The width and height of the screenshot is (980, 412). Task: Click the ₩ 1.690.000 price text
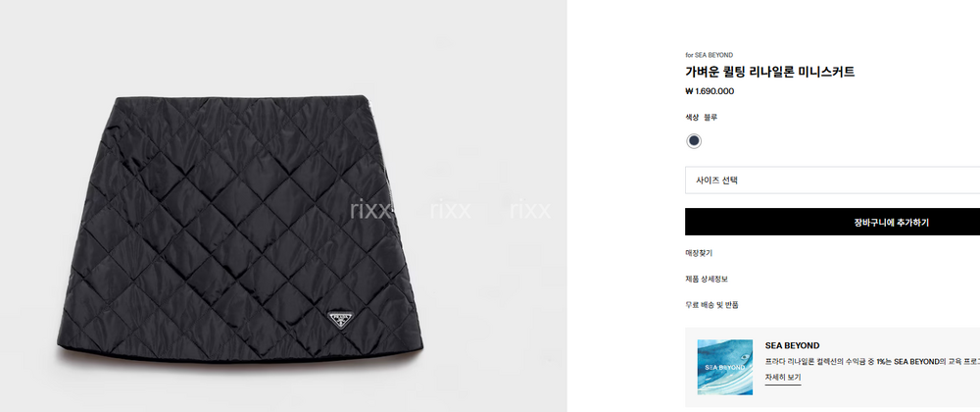710,91
